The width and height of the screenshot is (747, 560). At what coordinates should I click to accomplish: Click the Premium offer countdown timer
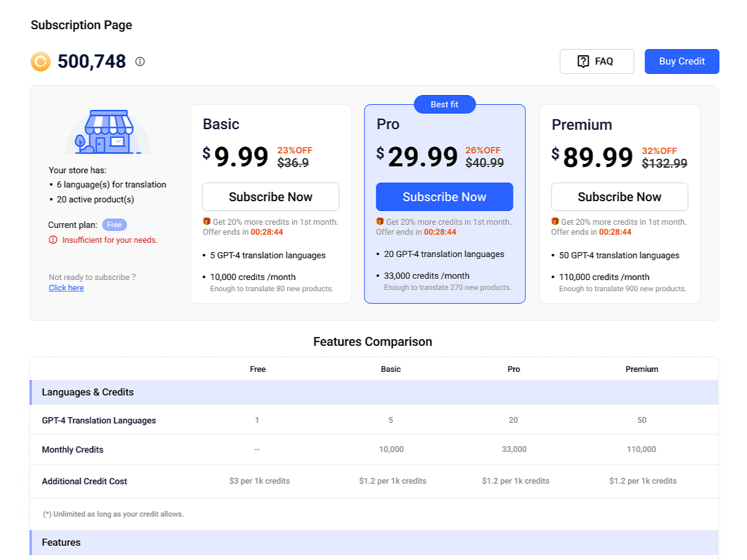615,232
